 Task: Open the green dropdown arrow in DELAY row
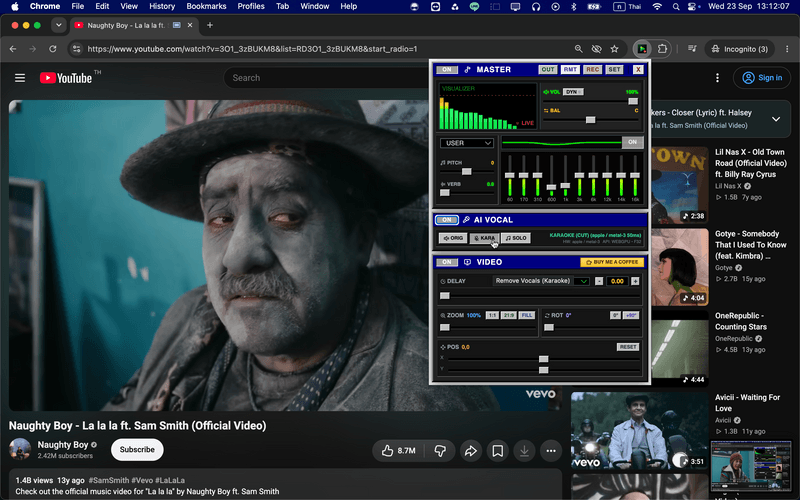[582, 281]
